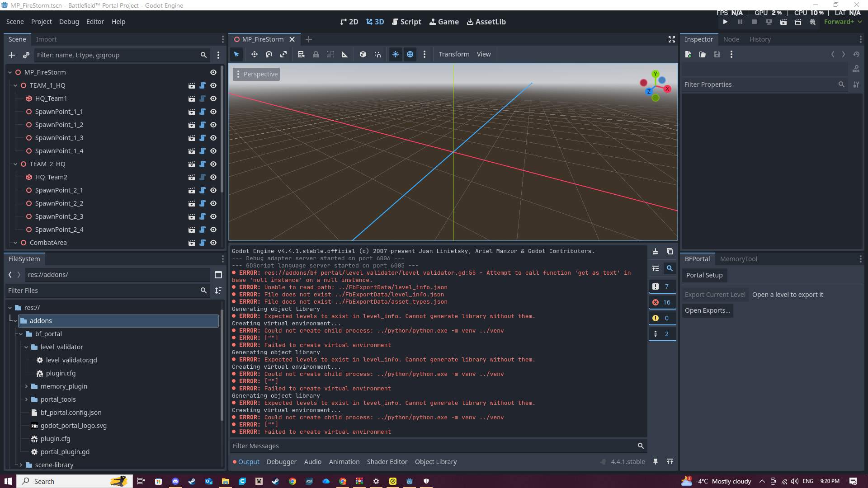Expand the memory_plugin folder
Screen dimensions: 868x488
pyautogui.click(x=26, y=386)
